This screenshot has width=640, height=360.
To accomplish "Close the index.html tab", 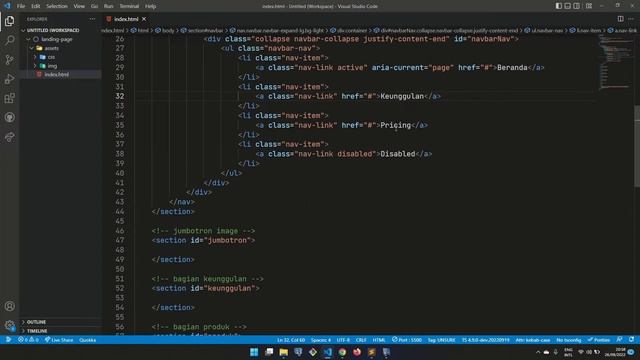I will click(144, 19).
